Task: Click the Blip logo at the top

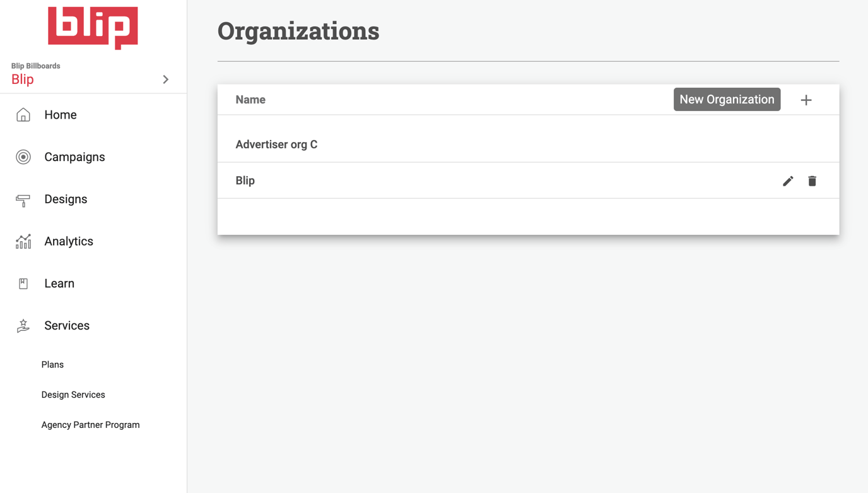Action: [92, 27]
